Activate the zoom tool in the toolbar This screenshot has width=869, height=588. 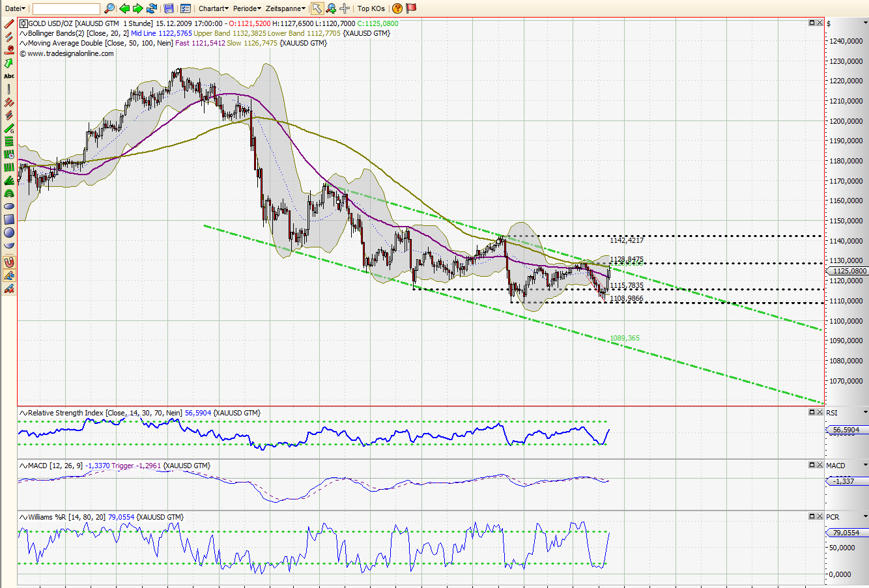[331, 8]
